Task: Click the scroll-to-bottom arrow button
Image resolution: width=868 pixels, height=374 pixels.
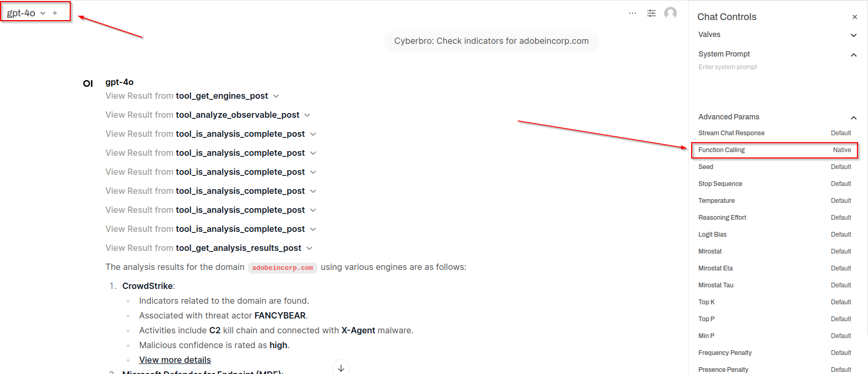Action: tap(341, 368)
